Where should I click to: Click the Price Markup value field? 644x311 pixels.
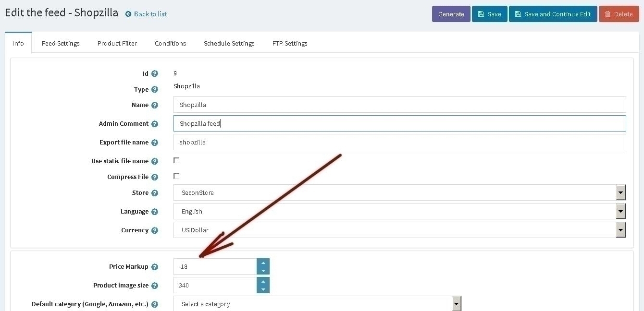(215, 266)
